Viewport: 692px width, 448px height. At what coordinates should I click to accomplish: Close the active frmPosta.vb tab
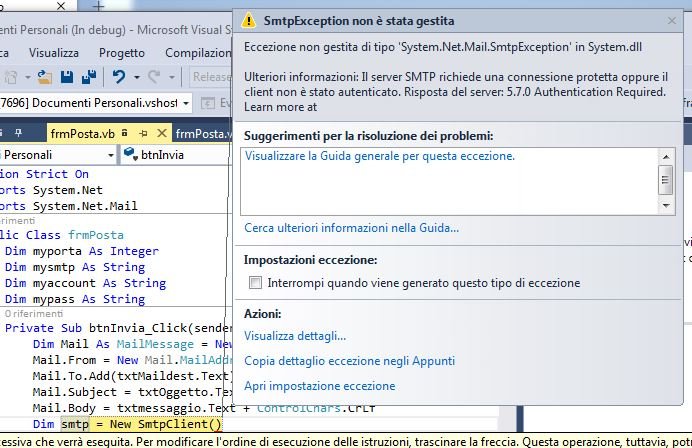tap(162, 133)
